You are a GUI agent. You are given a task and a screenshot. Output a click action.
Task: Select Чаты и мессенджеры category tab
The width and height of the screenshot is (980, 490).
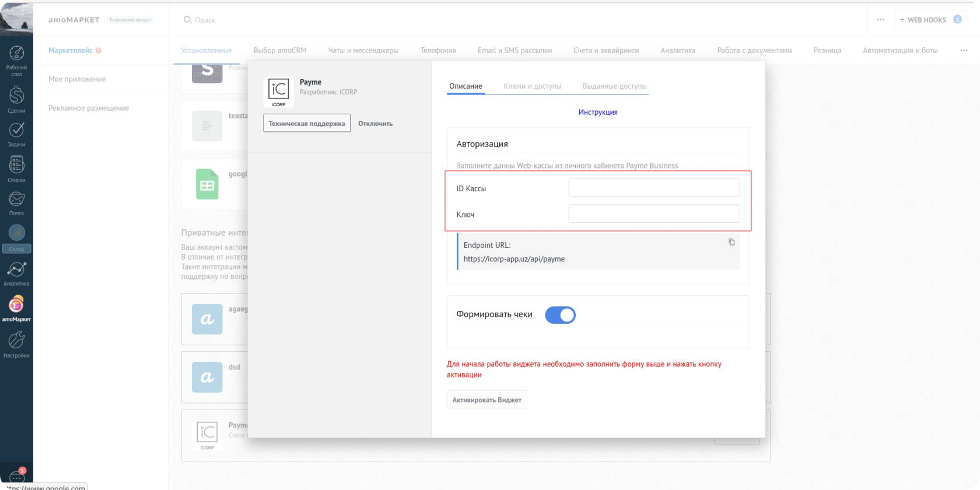point(363,51)
